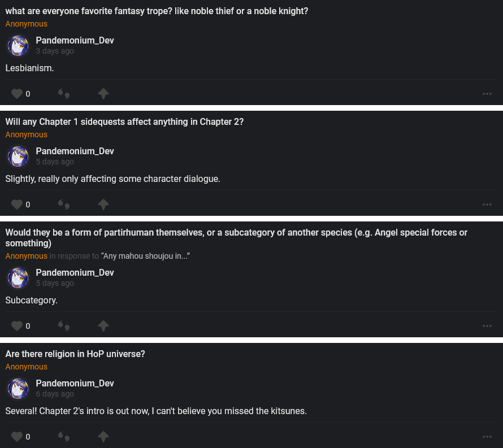Share the Chapter 1 sidequests answer
This screenshot has height=448, width=503.
click(x=103, y=205)
